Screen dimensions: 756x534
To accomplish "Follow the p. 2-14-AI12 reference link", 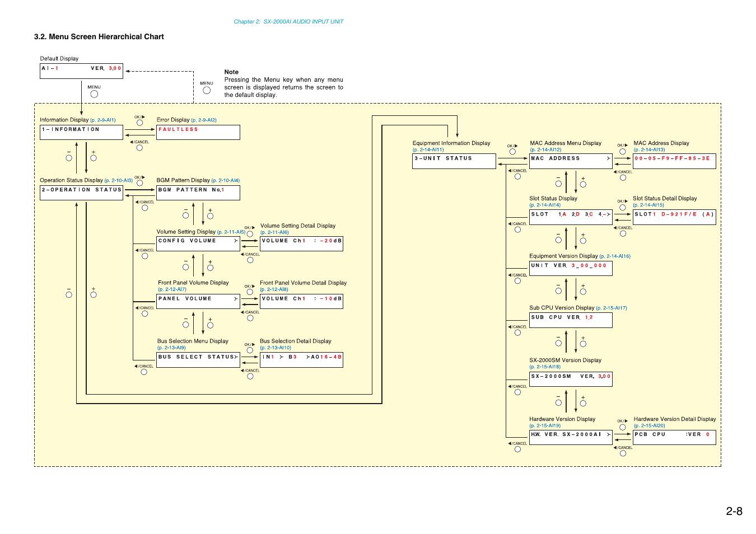I will coord(546,150).
